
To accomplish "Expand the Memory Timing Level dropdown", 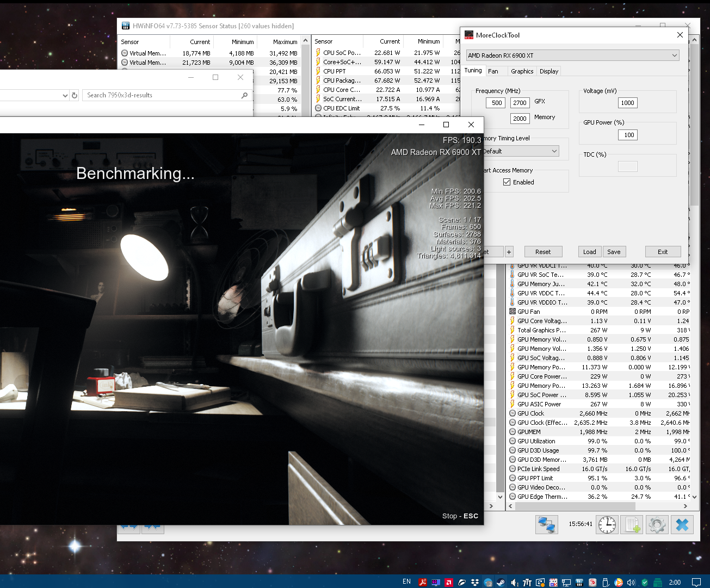I will pos(554,151).
